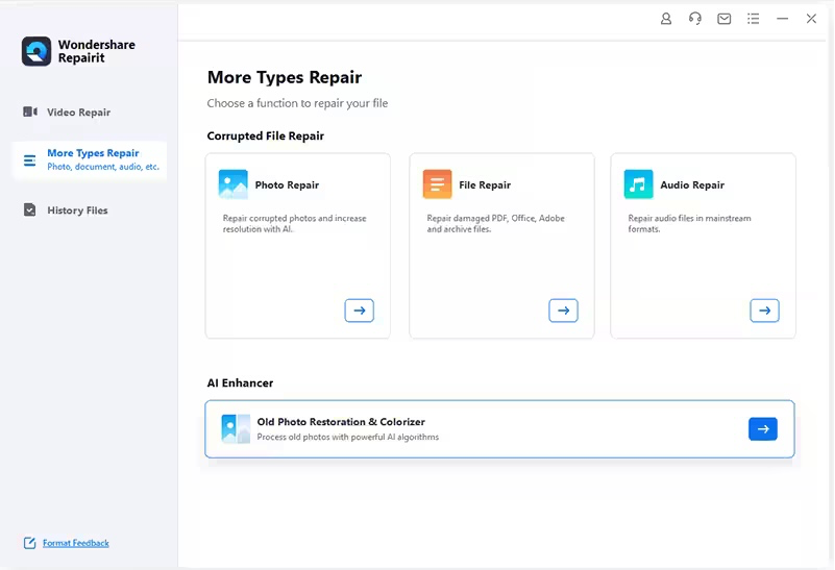
Task: Select the Photo Repair card title
Action: click(287, 185)
